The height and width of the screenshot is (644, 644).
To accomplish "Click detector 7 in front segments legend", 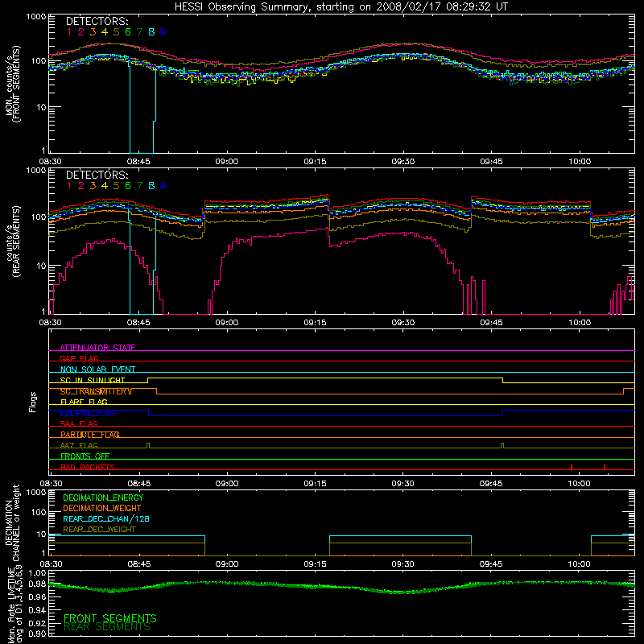I will 139,31.
